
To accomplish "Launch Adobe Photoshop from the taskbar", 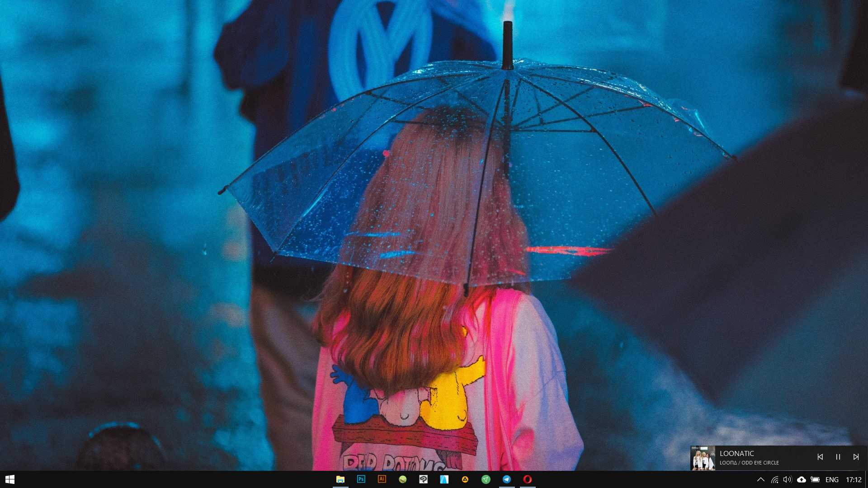I will (361, 479).
